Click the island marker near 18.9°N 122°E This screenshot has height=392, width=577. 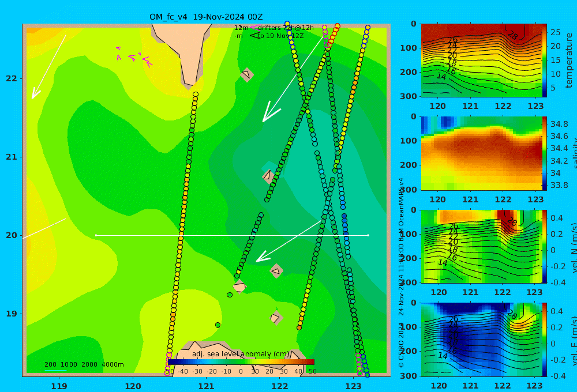point(276,318)
